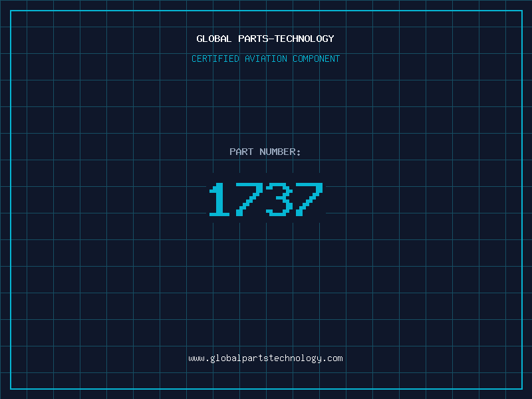Click the word PART in the label

coord(241,152)
